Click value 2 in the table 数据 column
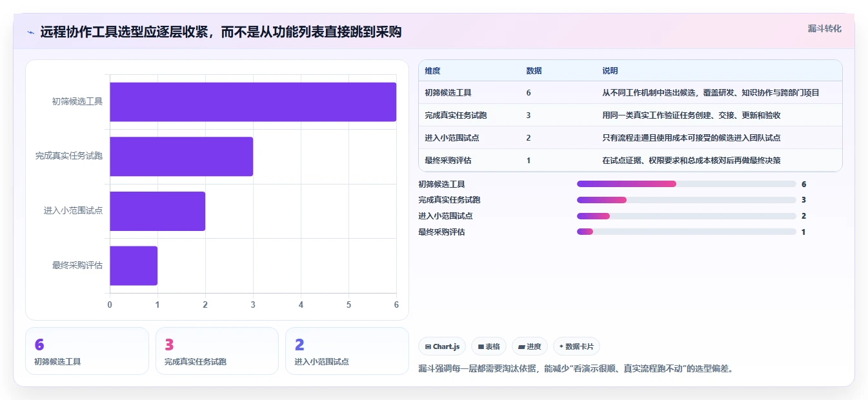 click(x=529, y=138)
